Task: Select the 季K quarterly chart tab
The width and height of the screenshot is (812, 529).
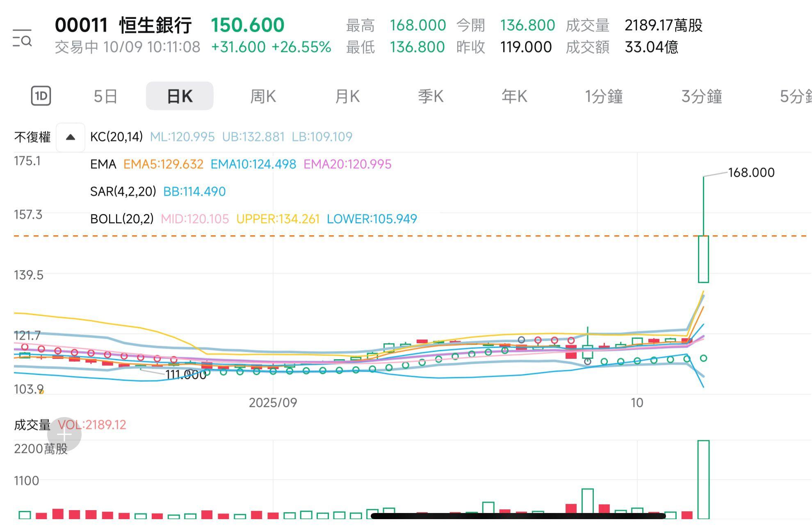Action: (430, 96)
